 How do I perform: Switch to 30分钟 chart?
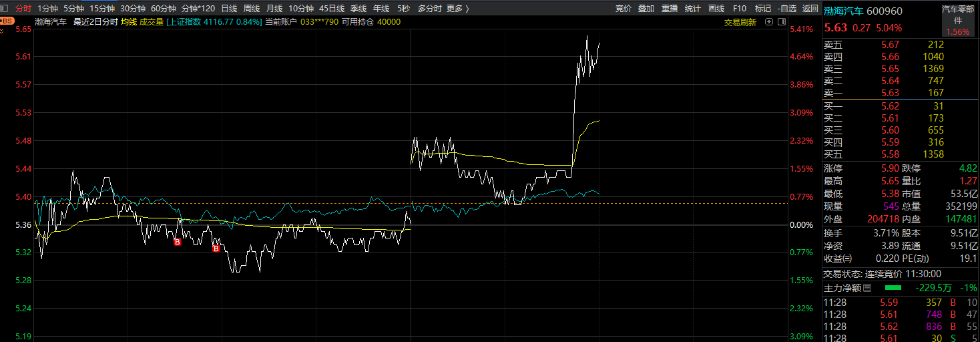133,9
